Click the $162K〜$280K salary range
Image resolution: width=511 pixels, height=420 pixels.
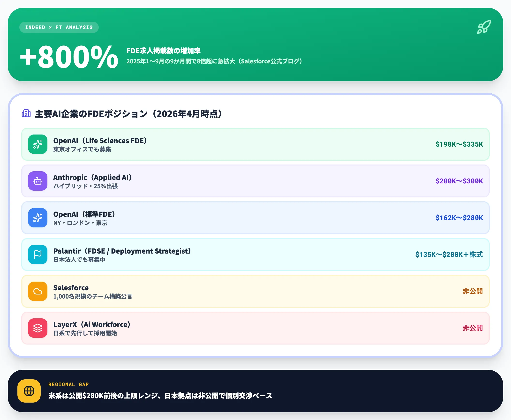tap(459, 218)
